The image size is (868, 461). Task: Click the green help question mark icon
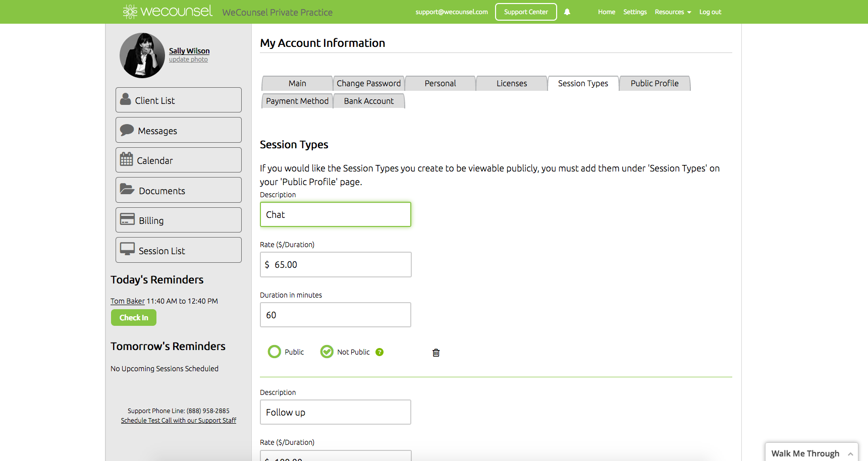coord(379,352)
